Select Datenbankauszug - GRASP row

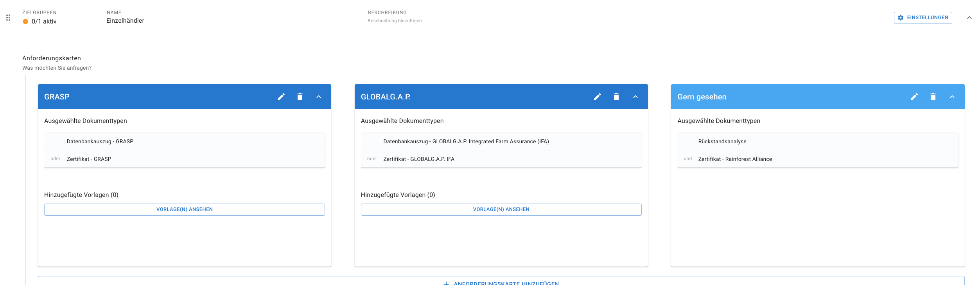[x=185, y=141]
